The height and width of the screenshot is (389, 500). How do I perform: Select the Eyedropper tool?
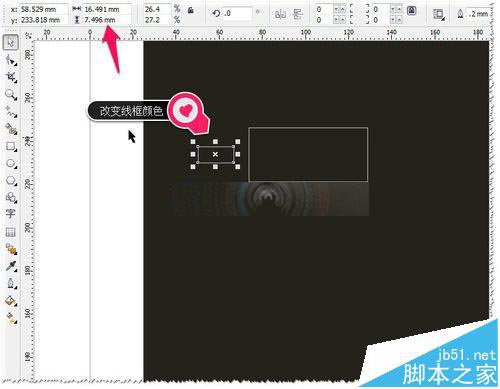[11, 266]
